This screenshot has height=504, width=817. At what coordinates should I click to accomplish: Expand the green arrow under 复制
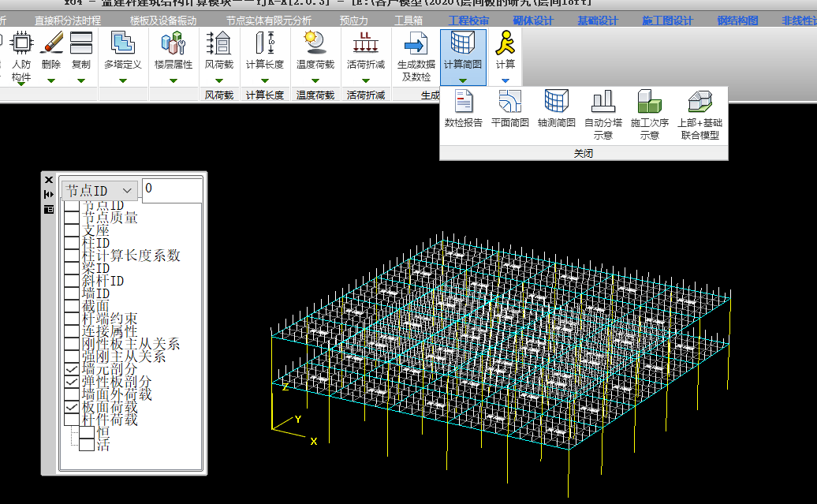pos(80,80)
